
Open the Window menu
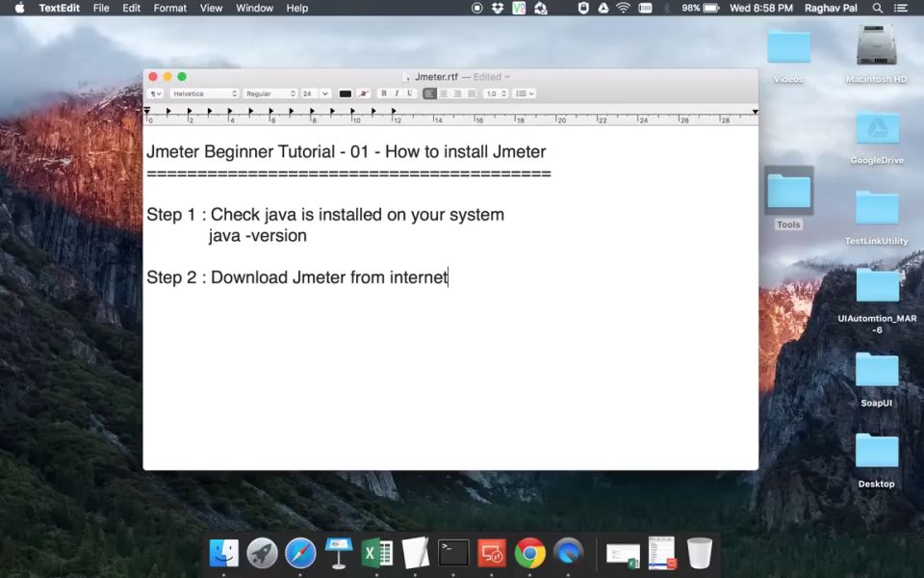[254, 8]
